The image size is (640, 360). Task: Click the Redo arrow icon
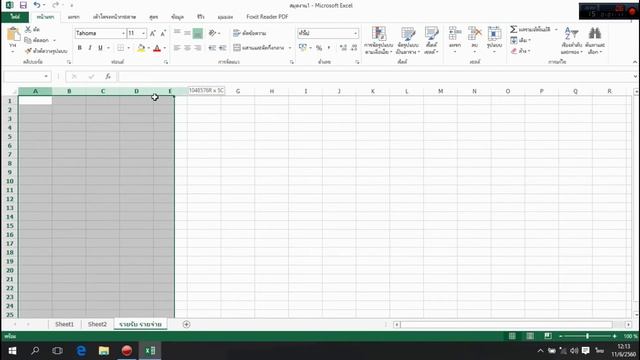56,5
